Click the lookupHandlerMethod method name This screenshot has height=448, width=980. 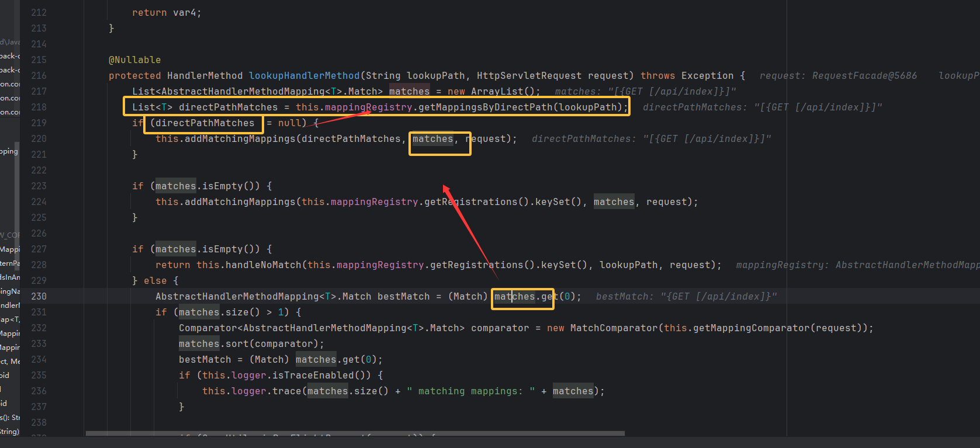(x=304, y=75)
